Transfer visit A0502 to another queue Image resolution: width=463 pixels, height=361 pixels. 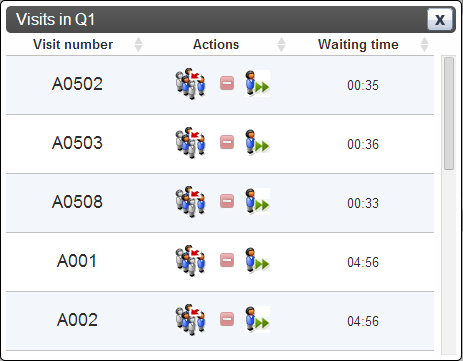(190, 84)
